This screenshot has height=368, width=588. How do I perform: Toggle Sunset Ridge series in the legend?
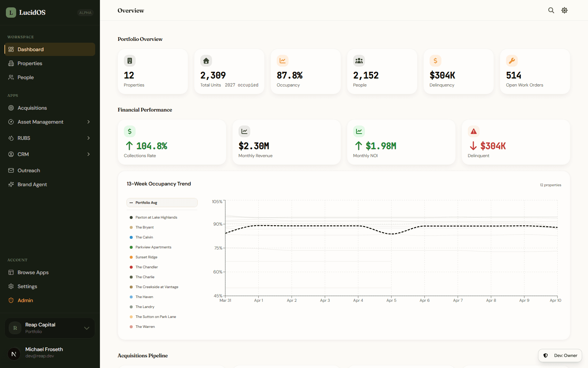pos(162,257)
